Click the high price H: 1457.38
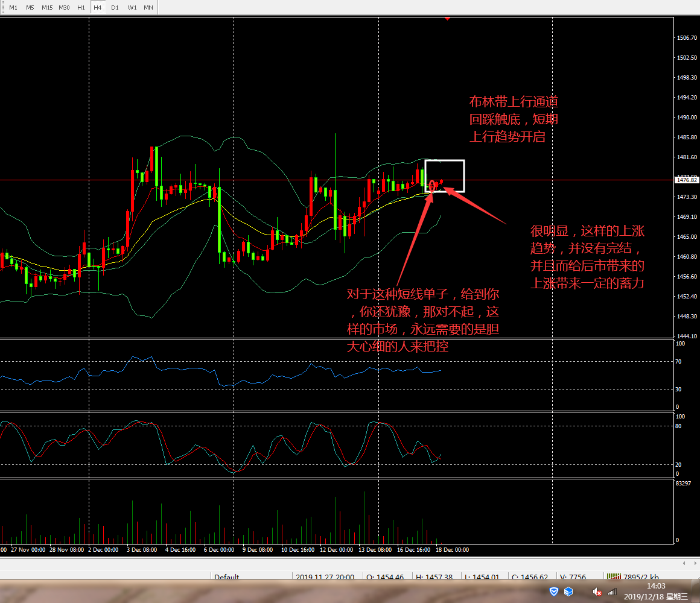The height and width of the screenshot is (603, 700). point(434,576)
